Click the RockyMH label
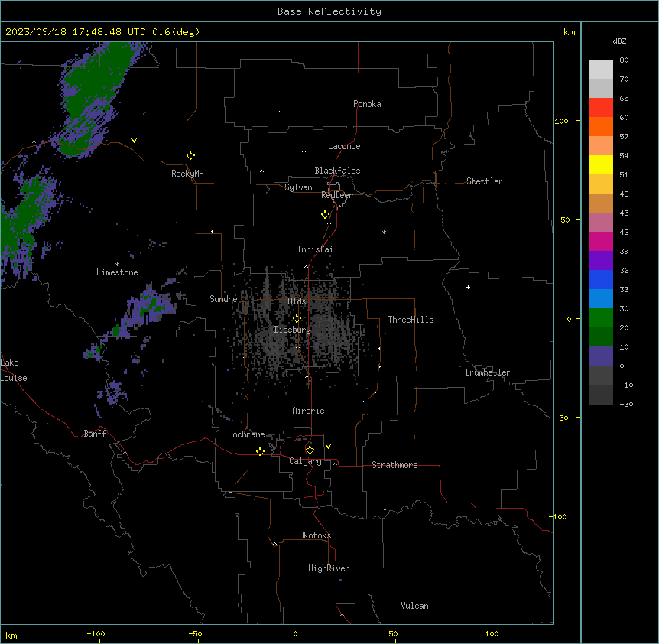Screen dimensions: 659x644 pos(187,174)
